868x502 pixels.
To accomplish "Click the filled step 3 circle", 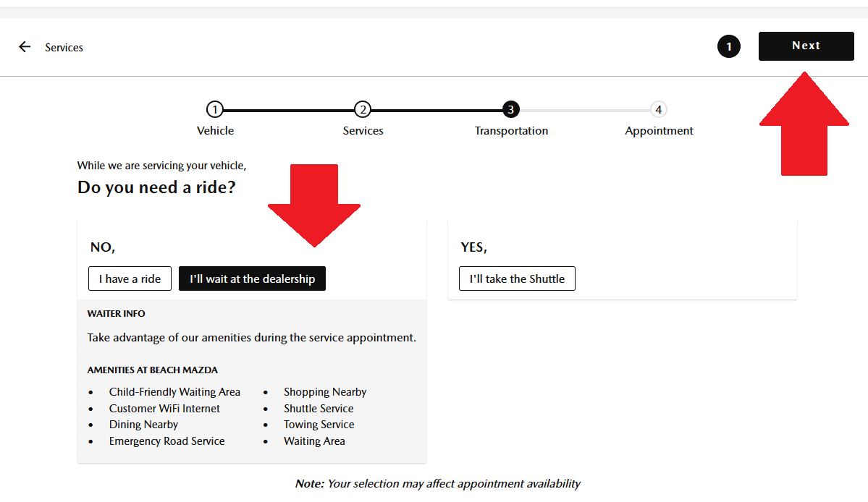I will click(510, 110).
